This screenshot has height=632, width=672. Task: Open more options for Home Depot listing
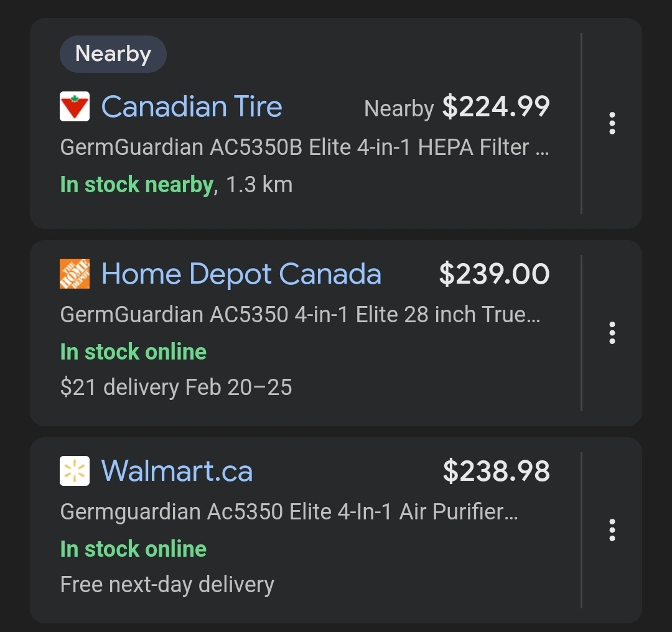click(612, 333)
